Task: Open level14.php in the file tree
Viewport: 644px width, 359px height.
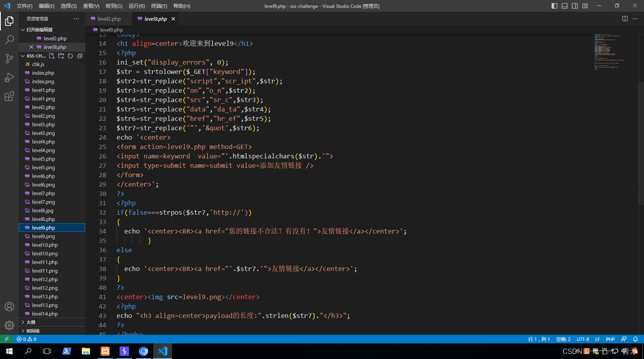Action: click(x=52, y=314)
